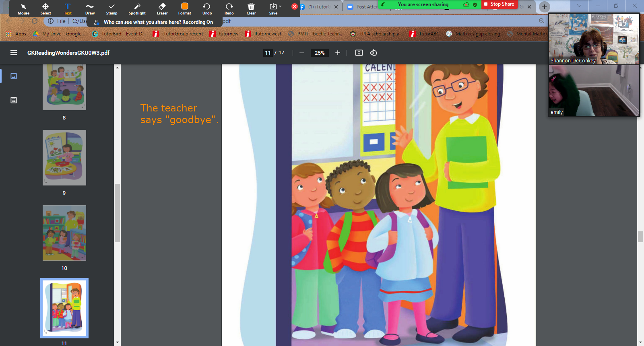Screen dimensions: 644x346
Task: Turn on the Spotlight tool
Action: 137,9
